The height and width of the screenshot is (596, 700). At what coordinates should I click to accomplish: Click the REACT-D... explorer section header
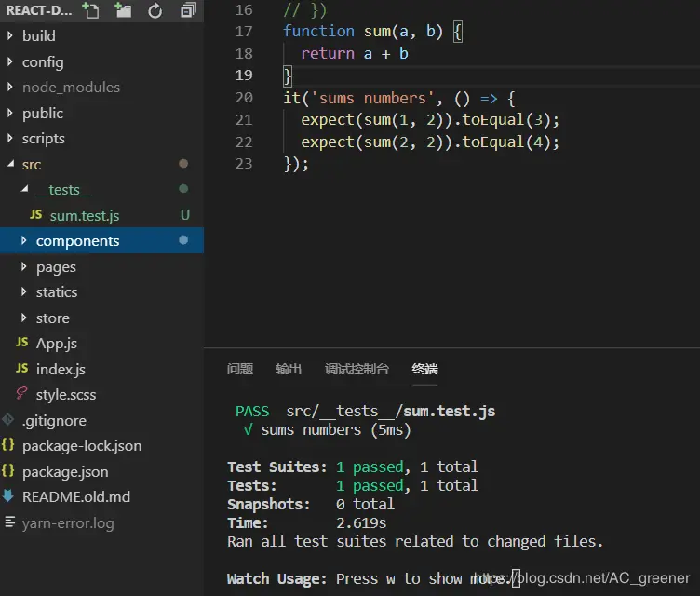(x=39, y=10)
